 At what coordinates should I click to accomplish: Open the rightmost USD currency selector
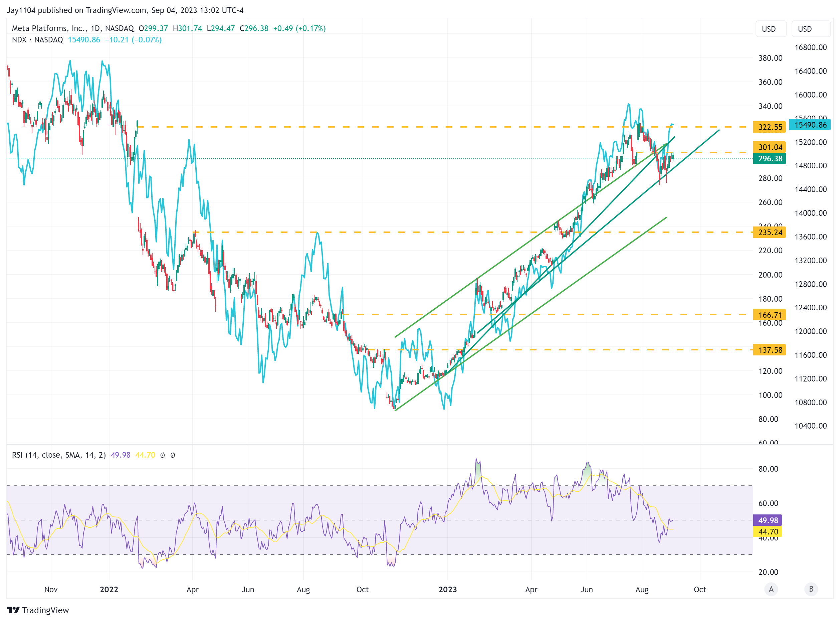811,29
